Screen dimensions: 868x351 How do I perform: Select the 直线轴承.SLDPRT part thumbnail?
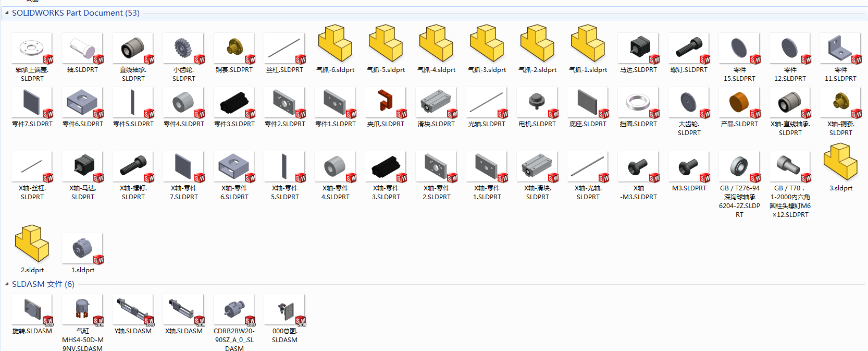tap(133, 49)
